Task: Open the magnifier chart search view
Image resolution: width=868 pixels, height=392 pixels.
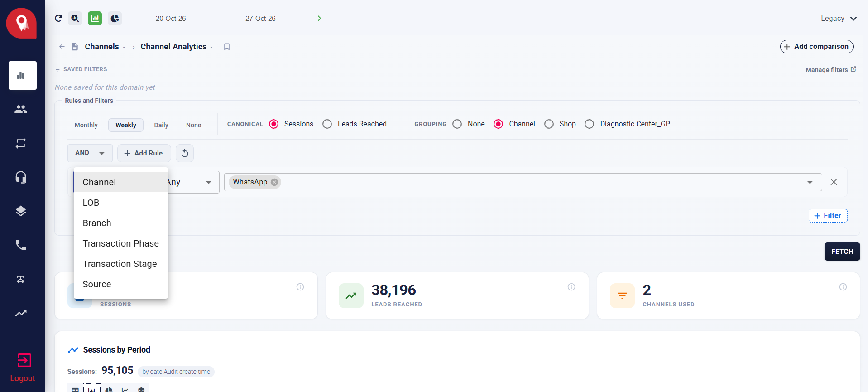Action: click(x=75, y=18)
